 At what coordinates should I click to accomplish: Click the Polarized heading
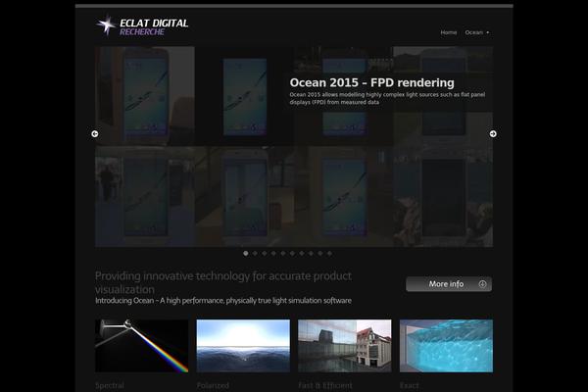tap(213, 385)
